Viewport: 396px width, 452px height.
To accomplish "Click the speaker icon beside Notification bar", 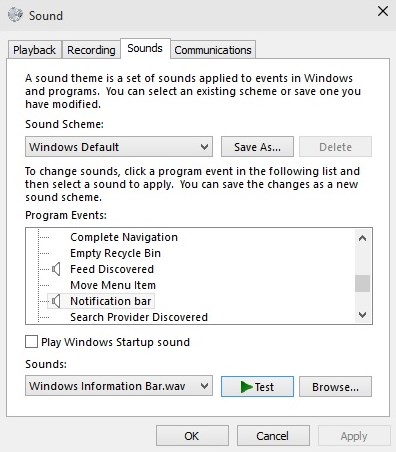I will click(56, 301).
